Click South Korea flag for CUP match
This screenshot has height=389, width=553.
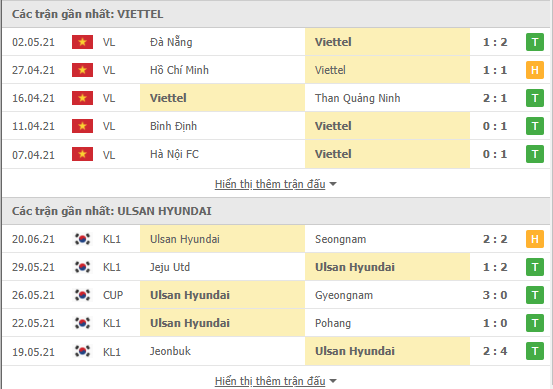83,295
